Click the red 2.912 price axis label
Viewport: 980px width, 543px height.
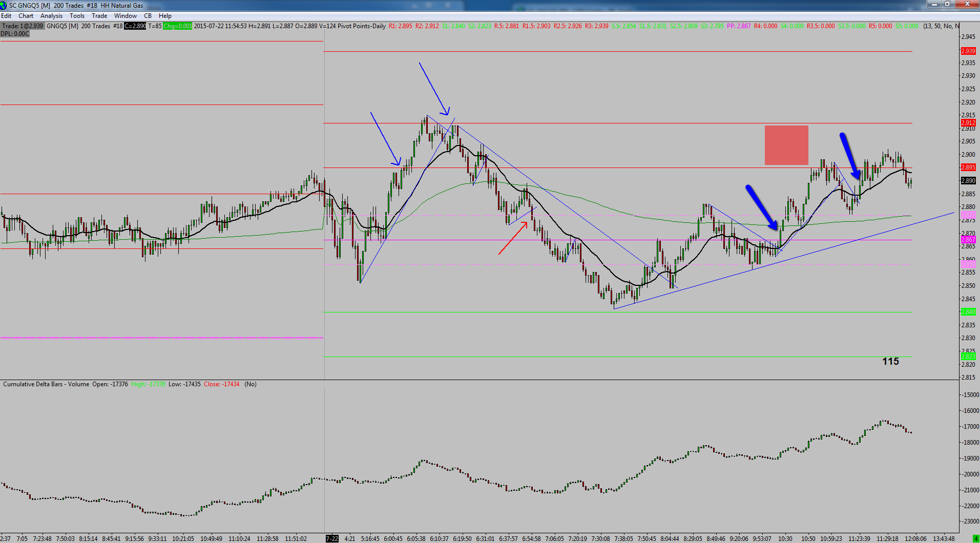[968, 123]
